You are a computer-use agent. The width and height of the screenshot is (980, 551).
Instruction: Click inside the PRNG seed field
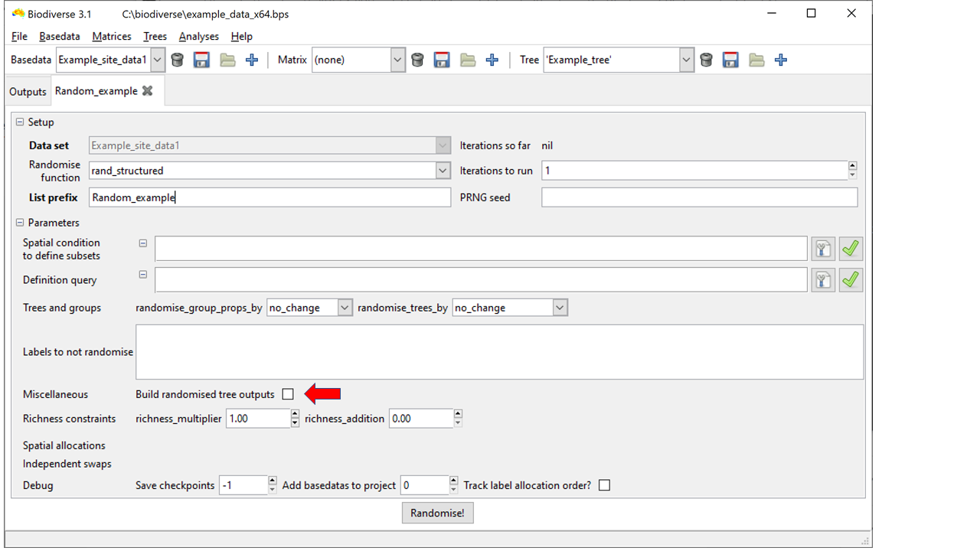pyautogui.click(x=699, y=197)
